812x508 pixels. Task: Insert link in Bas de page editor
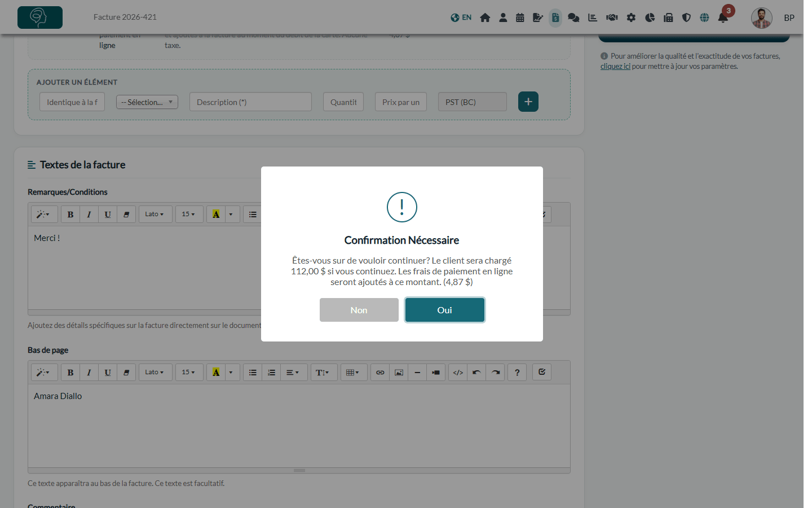(380, 373)
